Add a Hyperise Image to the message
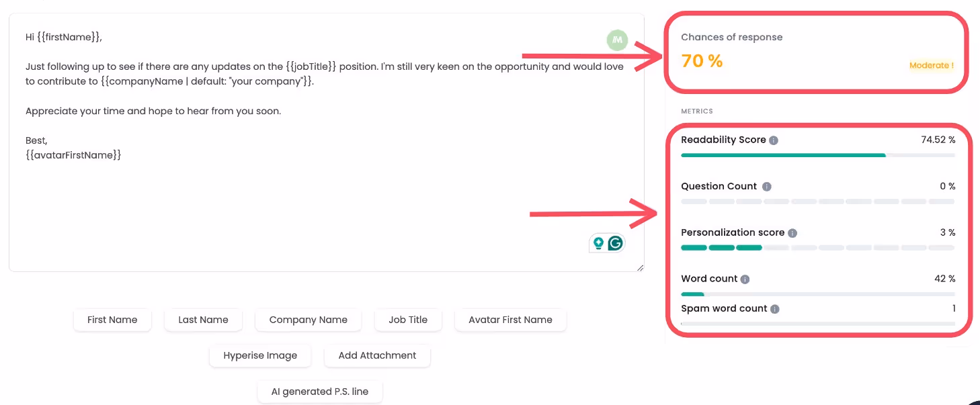Image resolution: width=980 pixels, height=405 pixels. [x=260, y=355]
